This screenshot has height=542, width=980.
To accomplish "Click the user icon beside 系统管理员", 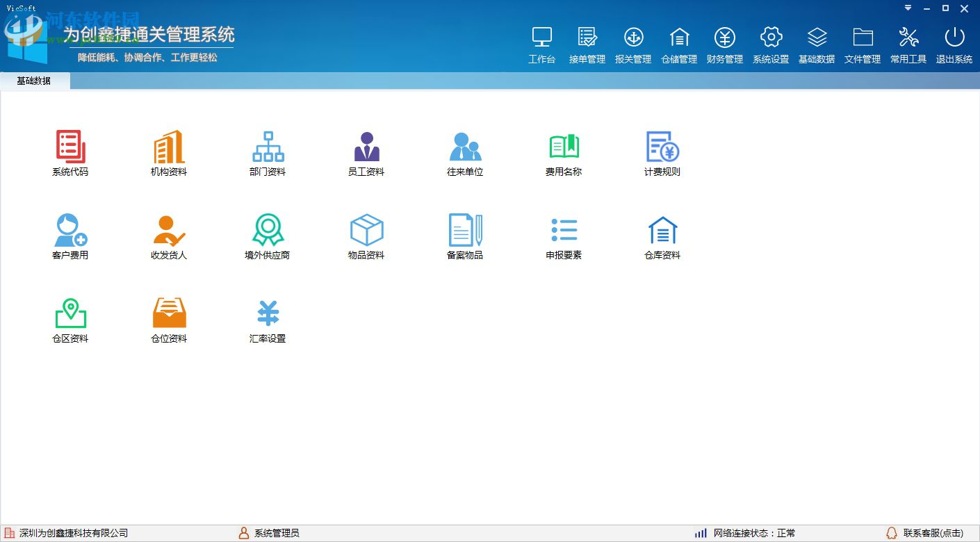I will point(244,533).
